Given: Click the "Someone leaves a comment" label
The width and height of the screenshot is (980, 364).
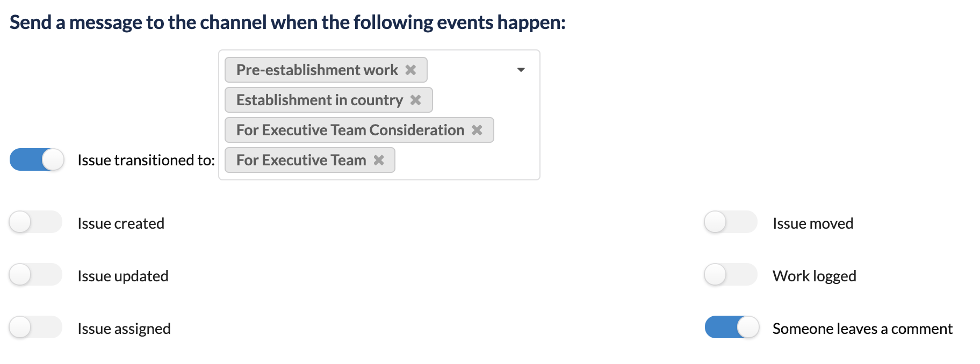Looking at the screenshot, I should (x=862, y=328).
